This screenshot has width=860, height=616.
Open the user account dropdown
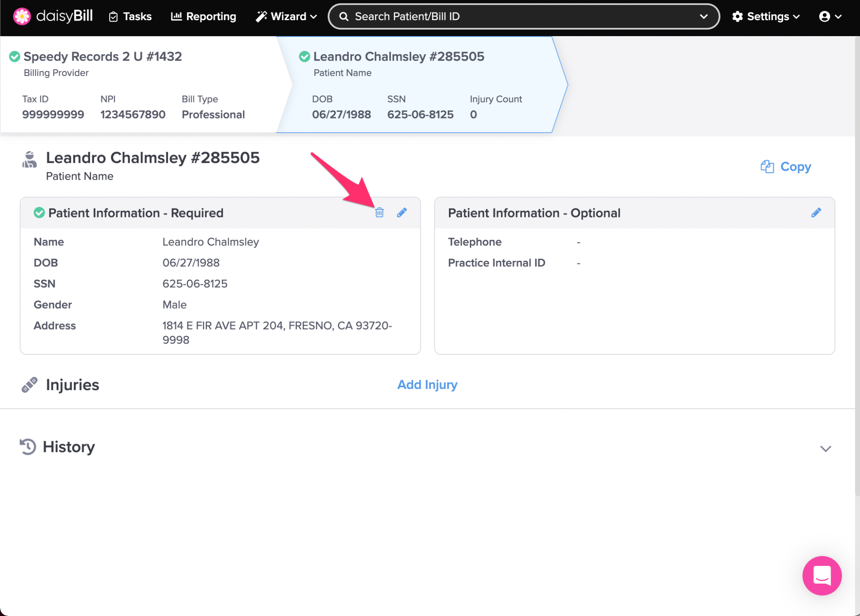point(830,16)
